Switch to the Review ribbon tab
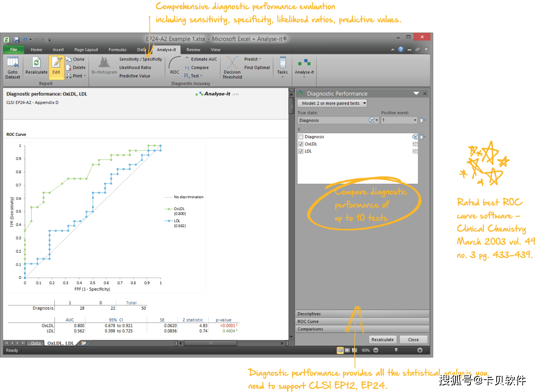The image size is (539, 392). [193, 50]
